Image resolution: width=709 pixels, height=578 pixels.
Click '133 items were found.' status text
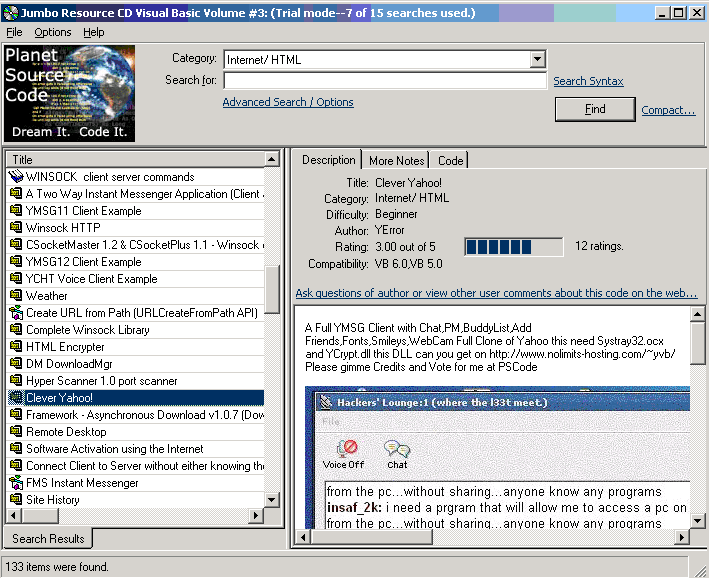[57, 567]
